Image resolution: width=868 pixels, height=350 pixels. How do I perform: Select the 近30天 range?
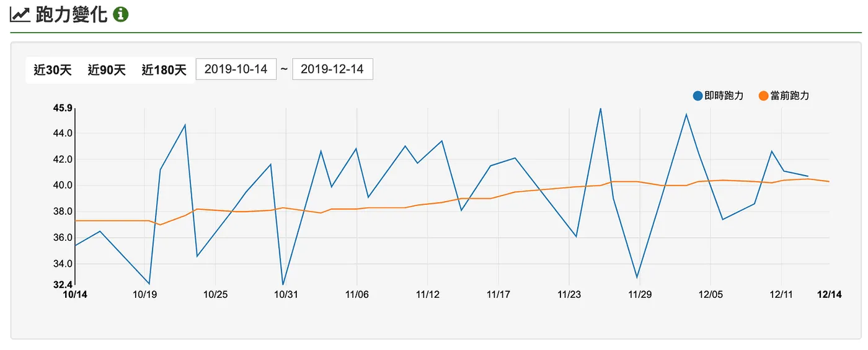coord(53,70)
